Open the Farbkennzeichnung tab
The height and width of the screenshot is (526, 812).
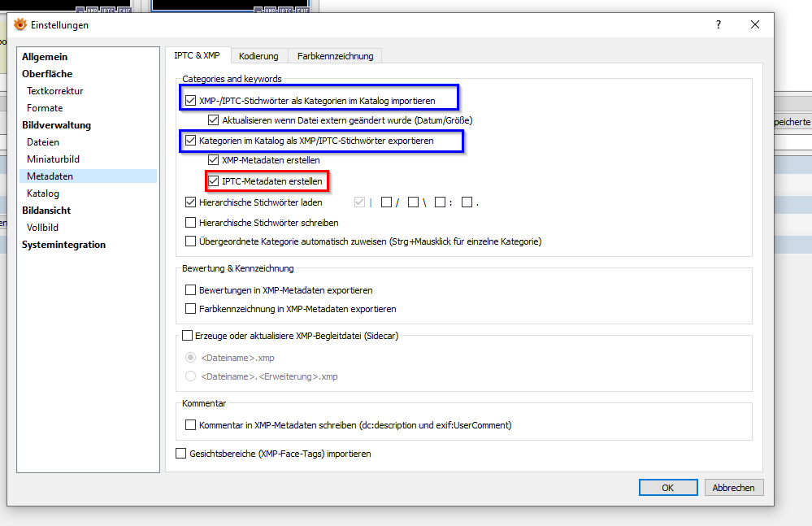(335, 56)
